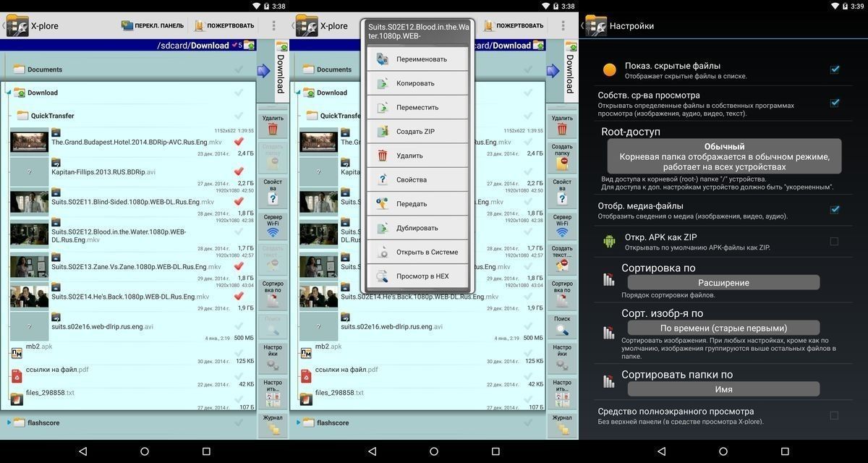Image resolution: width=868 pixels, height=463 pixels.
Task: Tap Создать текст... in the context-menu screen sidebar
Action: pos(562,258)
